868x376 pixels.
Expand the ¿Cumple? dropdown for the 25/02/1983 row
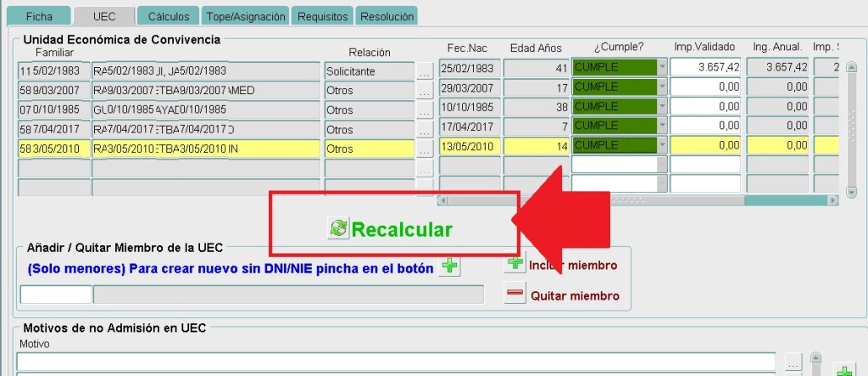(x=662, y=67)
